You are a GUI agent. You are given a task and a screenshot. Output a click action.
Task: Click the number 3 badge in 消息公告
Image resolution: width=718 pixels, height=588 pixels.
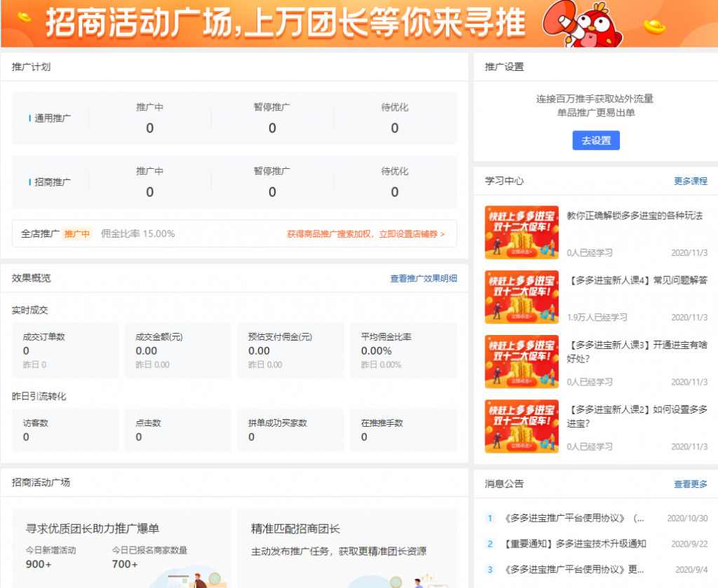pyautogui.click(x=490, y=570)
